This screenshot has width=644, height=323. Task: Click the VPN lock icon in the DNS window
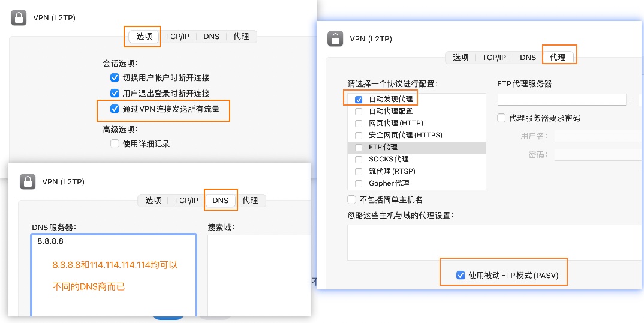click(x=28, y=182)
